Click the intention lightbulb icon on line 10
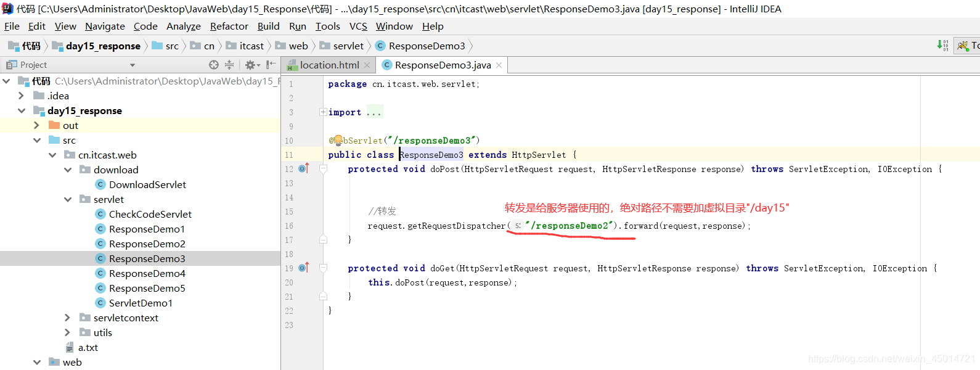 pos(338,141)
